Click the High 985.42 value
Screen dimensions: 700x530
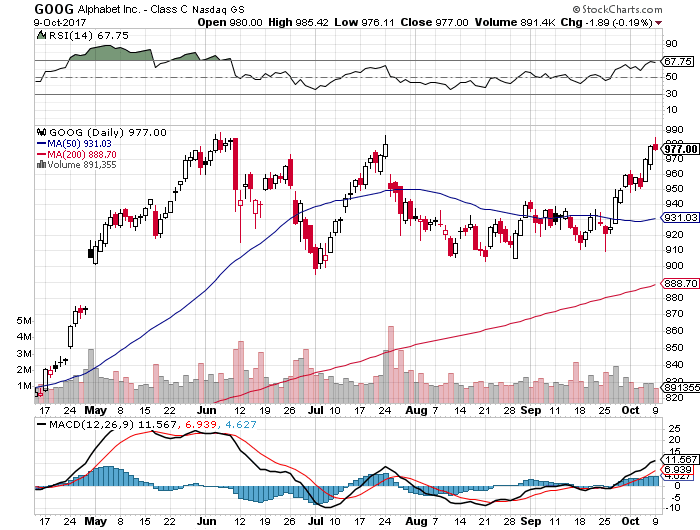click(298, 22)
